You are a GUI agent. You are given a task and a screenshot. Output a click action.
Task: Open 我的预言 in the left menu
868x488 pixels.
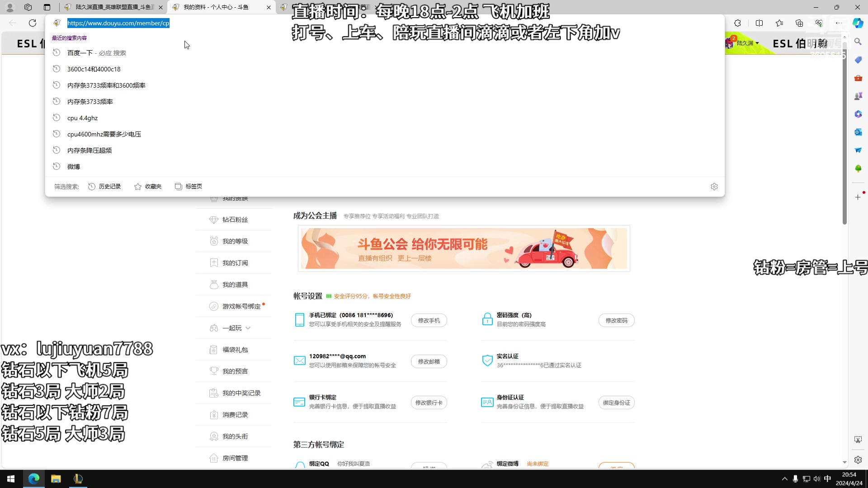coord(235,371)
